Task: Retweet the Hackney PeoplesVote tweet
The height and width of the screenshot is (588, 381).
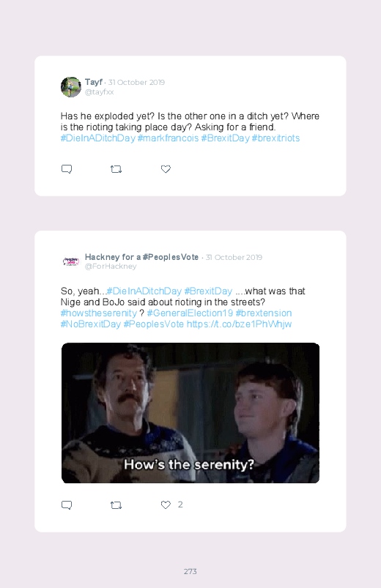Action: click(116, 505)
